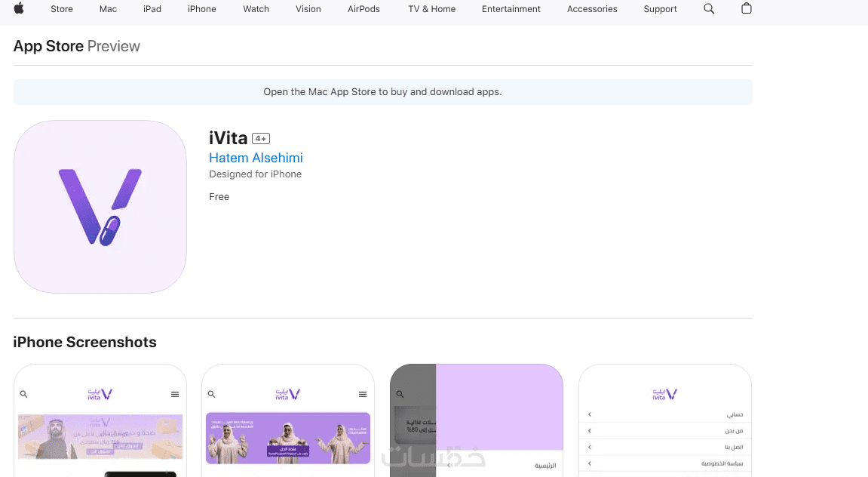Expand the حسابي row chevron

pos(590,414)
